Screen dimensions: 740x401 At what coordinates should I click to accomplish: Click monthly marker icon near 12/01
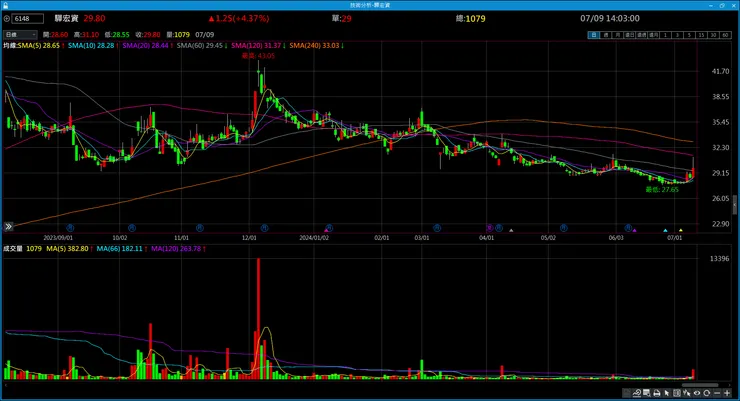click(x=264, y=228)
